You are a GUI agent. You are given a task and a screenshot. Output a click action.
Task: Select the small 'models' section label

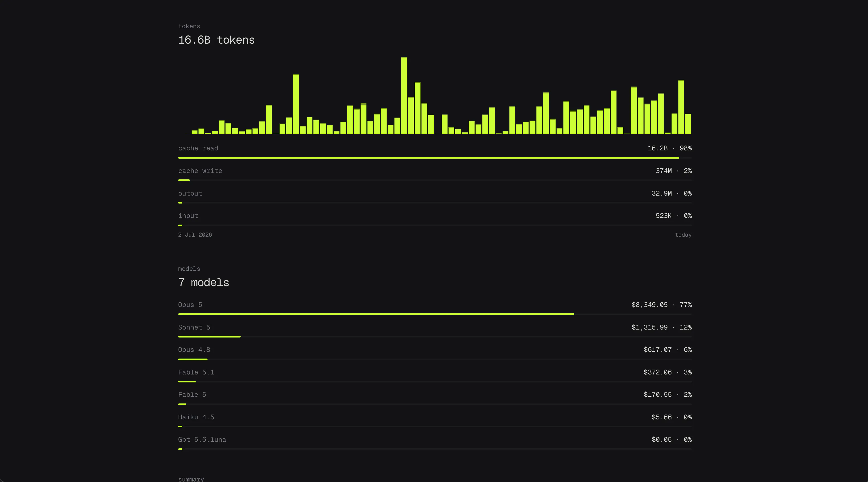click(x=189, y=269)
